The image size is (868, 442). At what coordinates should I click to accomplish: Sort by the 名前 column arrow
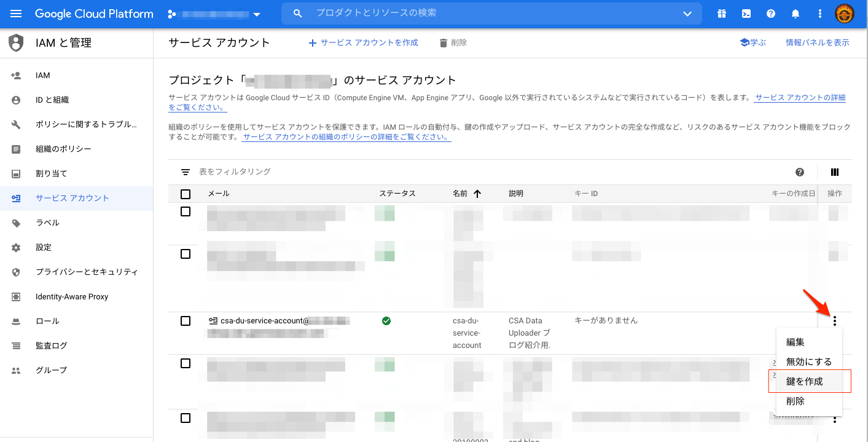coord(477,194)
